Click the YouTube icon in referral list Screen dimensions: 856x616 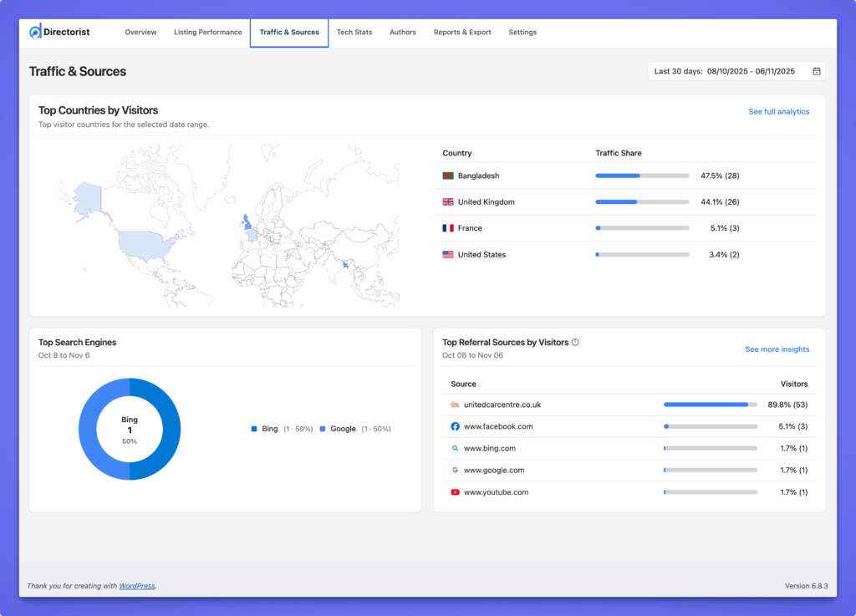[x=455, y=492]
